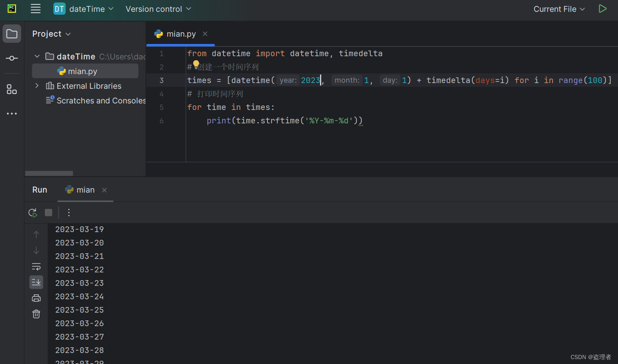Close the mian run tab

104,190
